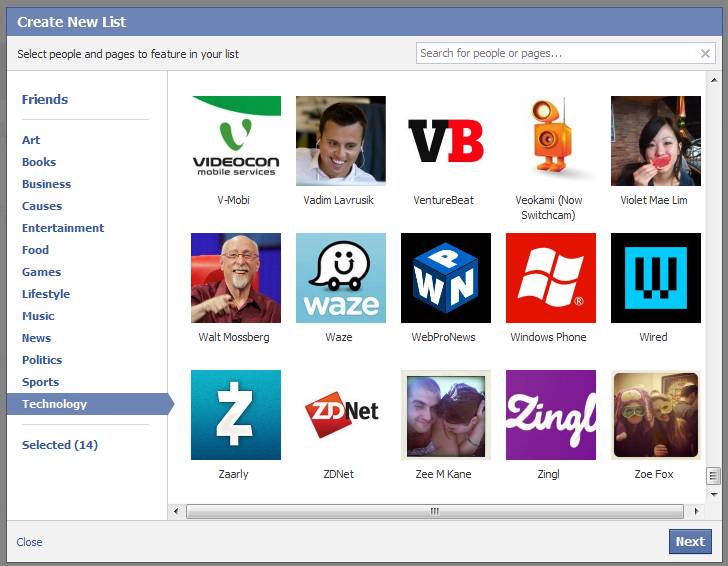Select the ZDNet logo
The width and height of the screenshot is (728, 566).
[x=341, y=415]
